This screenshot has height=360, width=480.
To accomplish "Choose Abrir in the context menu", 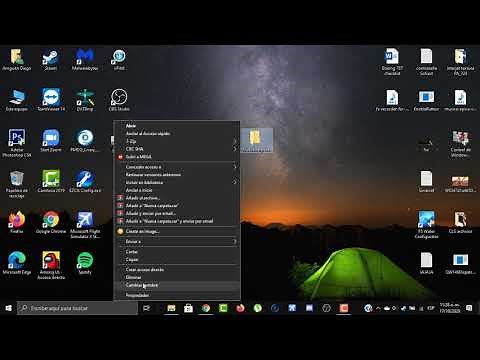I will point(177,126).
